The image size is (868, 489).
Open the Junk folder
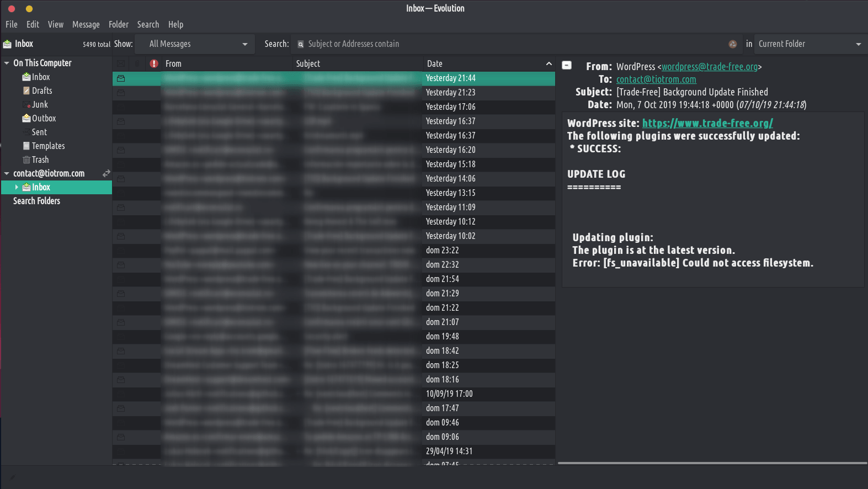40,105
